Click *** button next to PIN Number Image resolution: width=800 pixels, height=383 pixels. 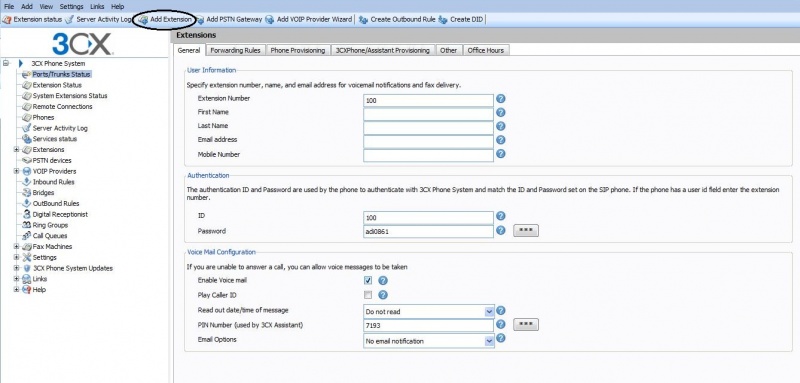click(526, 324)
